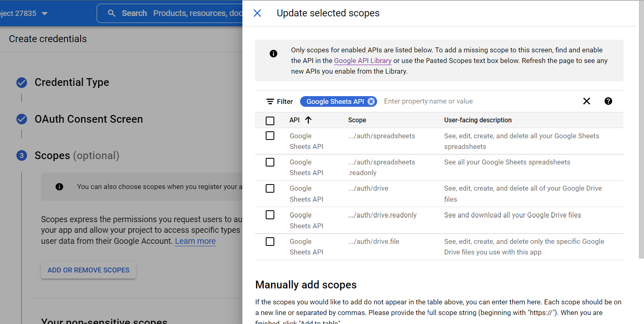Close the Update selected scopes panel
Screen dimensions: 644x324
tap(257, 13)
